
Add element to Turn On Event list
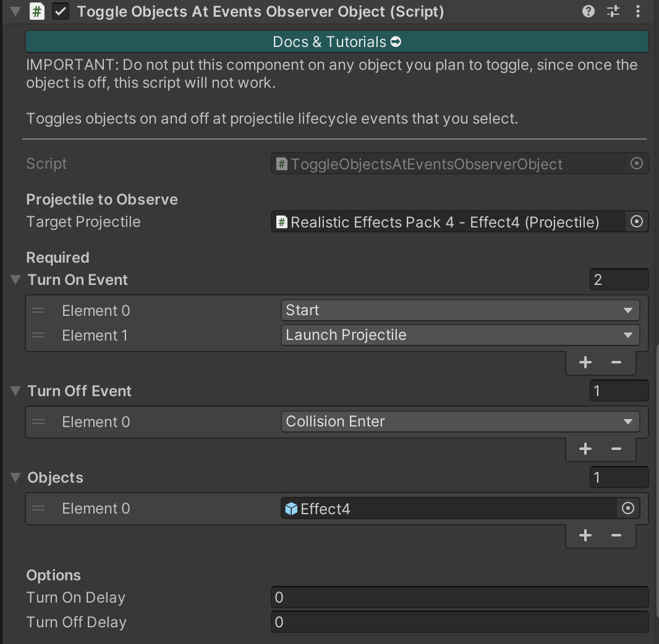pyautogui.click(x=585, y=363)
